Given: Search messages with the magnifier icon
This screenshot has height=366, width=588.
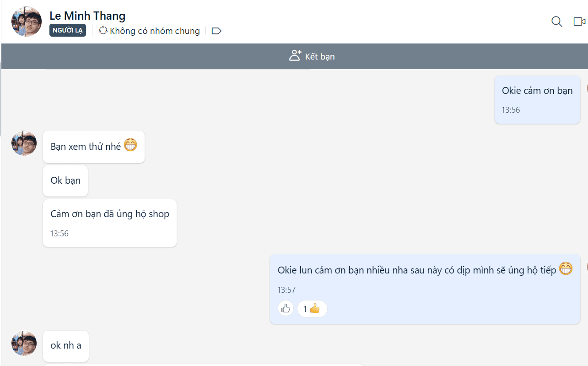Looking at the screenshot, I should pos(556,22).
